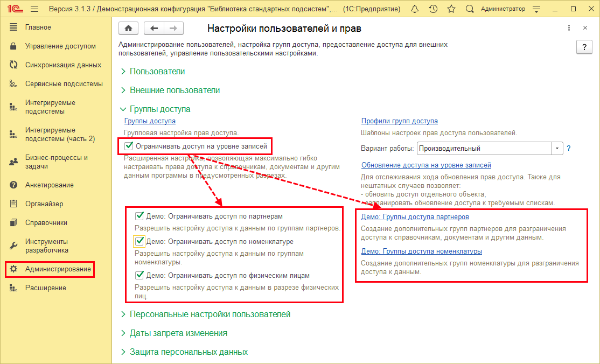This screenshot has width=600, height=364.
Task: Navigate back with the left arrow
Action: coord(154,28)
